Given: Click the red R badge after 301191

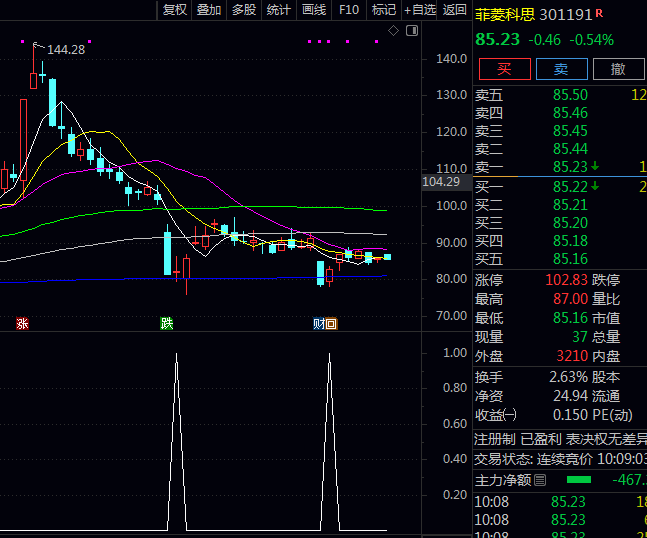Looking at the screenshot, I should (x=599, y=14).
